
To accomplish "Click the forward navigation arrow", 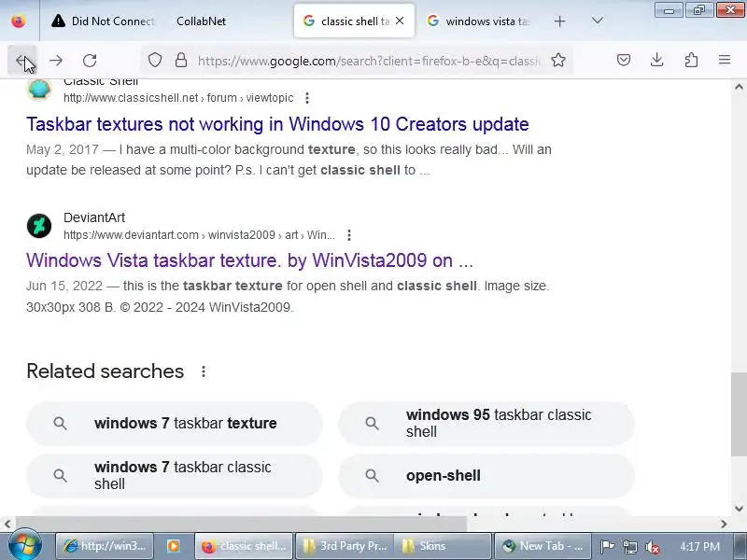I will (56, 61).
